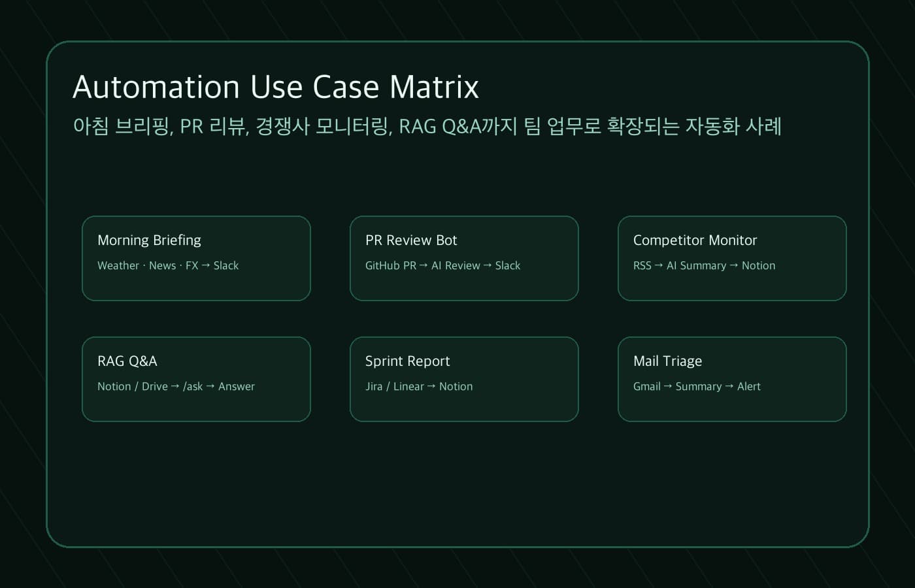Select the Mail Triage card heading
Image resolution: width=915 pixels, height=588 pixels.
tap(667, 361)
